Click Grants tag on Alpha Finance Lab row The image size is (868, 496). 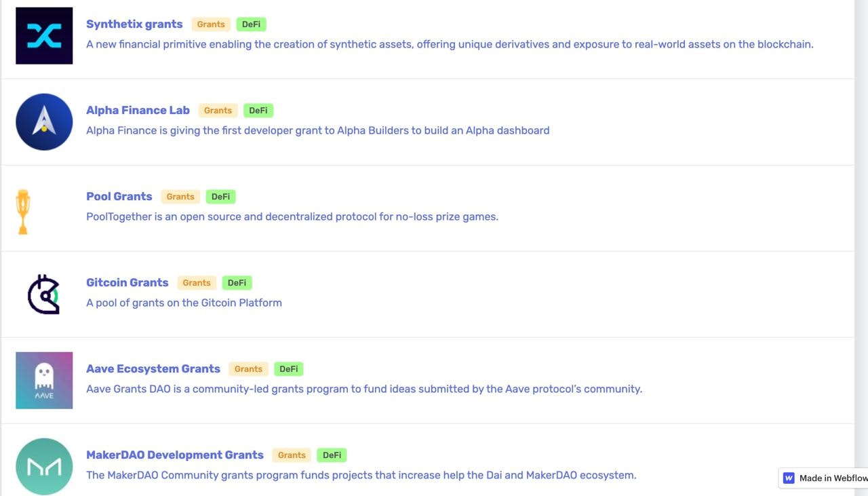coord(218,111)
